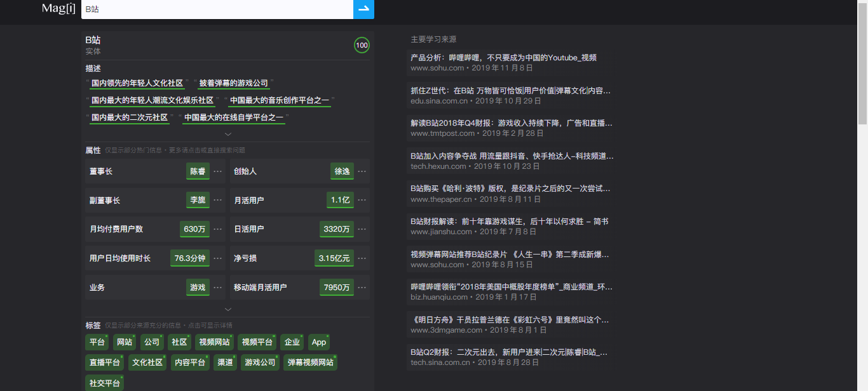Open thepaper source B站购买《哈利·波特》版权 article
Image resolution: width=868 pixels, height=391 pixels.
510,189
